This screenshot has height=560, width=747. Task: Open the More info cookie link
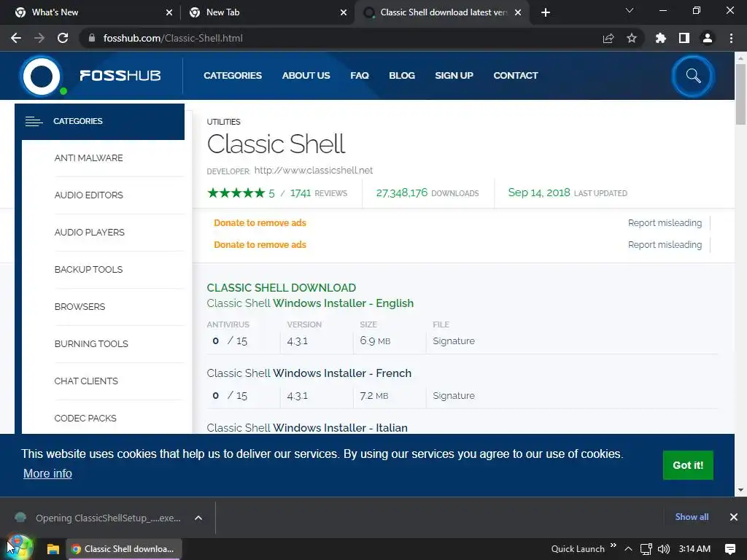click(x=47, y=473)
